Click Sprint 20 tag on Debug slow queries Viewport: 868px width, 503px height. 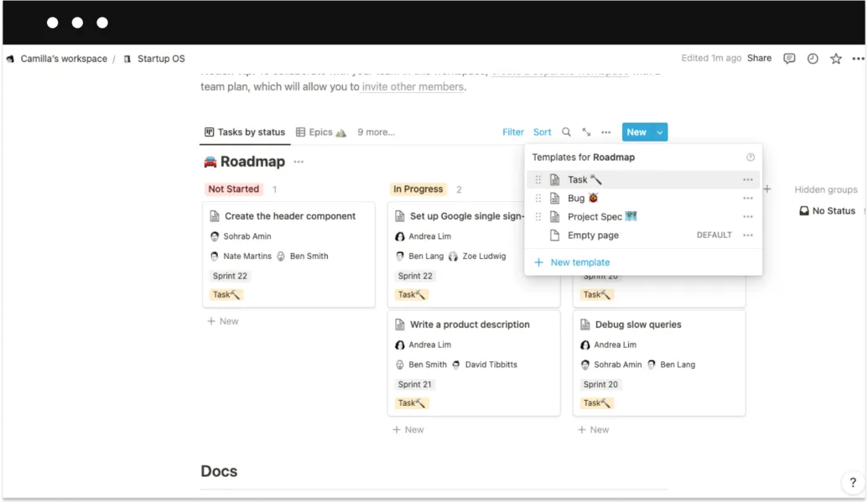[600, 385]
